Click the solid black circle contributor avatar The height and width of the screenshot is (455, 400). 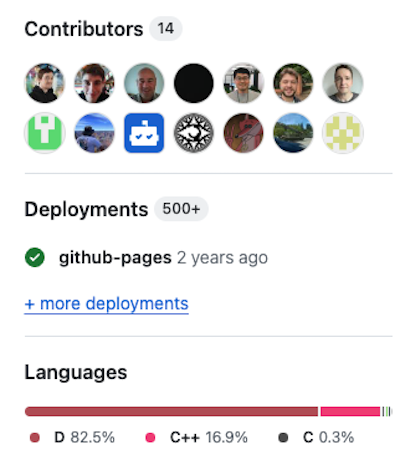(194, 83)
